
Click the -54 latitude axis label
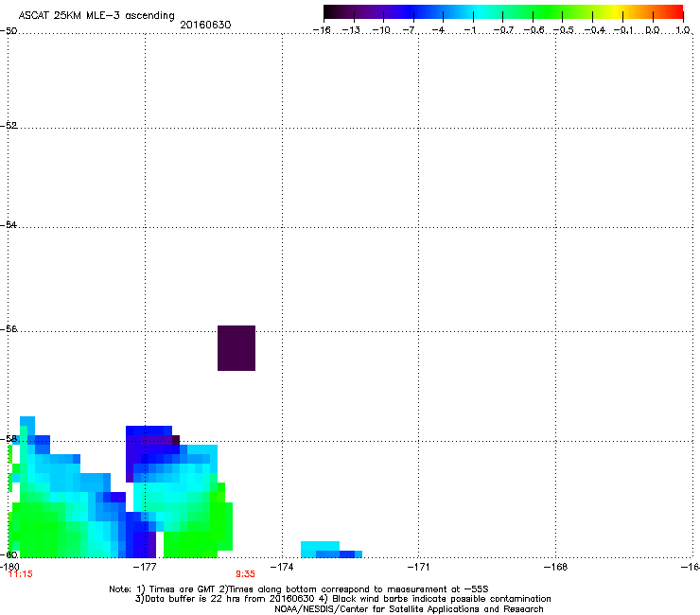click(x=9, y=224)
